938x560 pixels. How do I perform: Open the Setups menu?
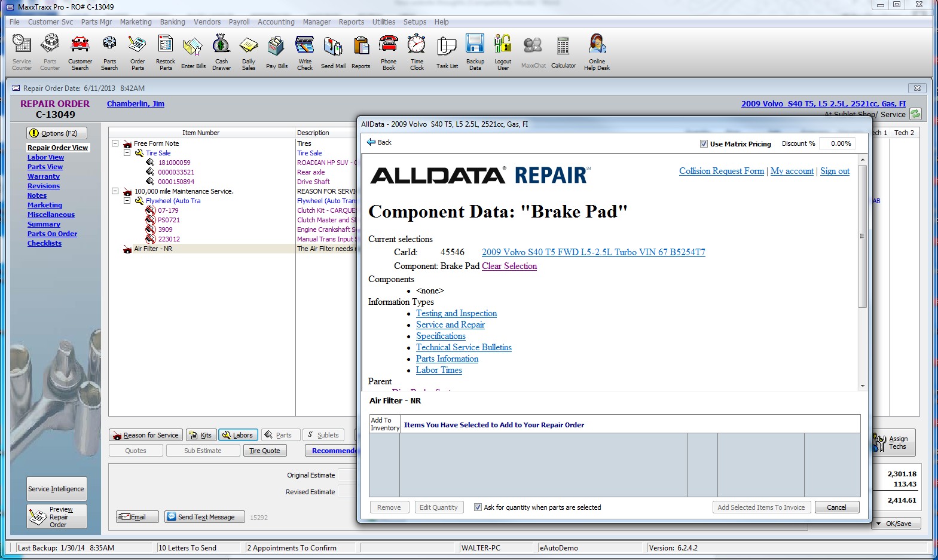[x=414, y=22]
